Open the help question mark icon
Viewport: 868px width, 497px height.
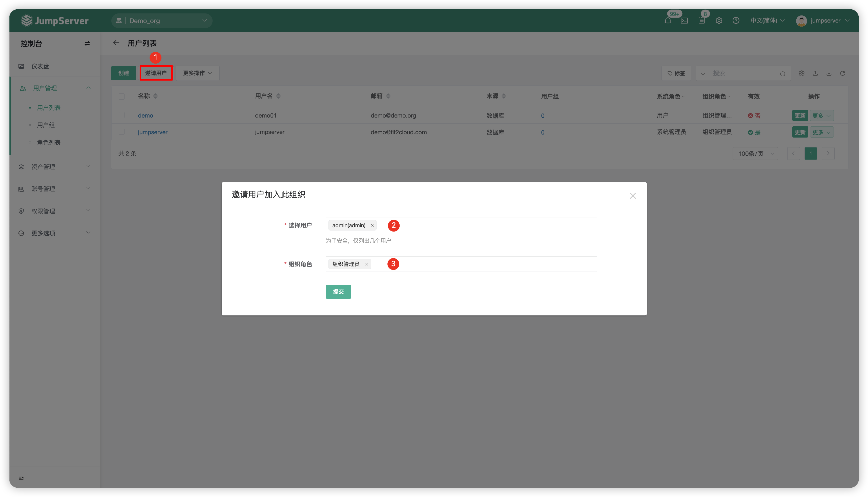click(736, 21)
